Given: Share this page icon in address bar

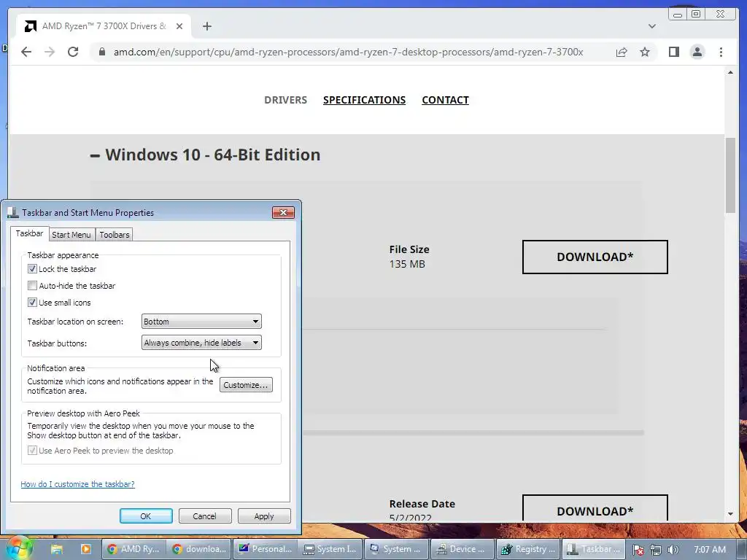Looking at the screenshot, I should click(x=622, y=52).
